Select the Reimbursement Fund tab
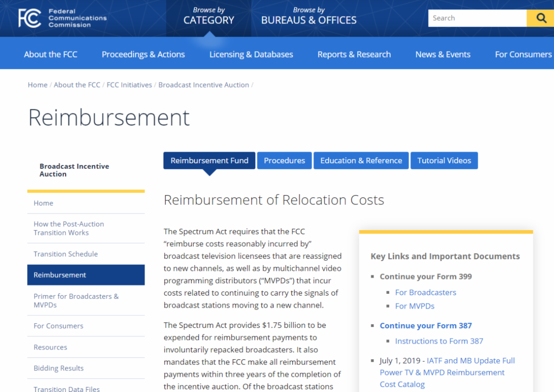The image size is (554, 392). coord(209,160)
